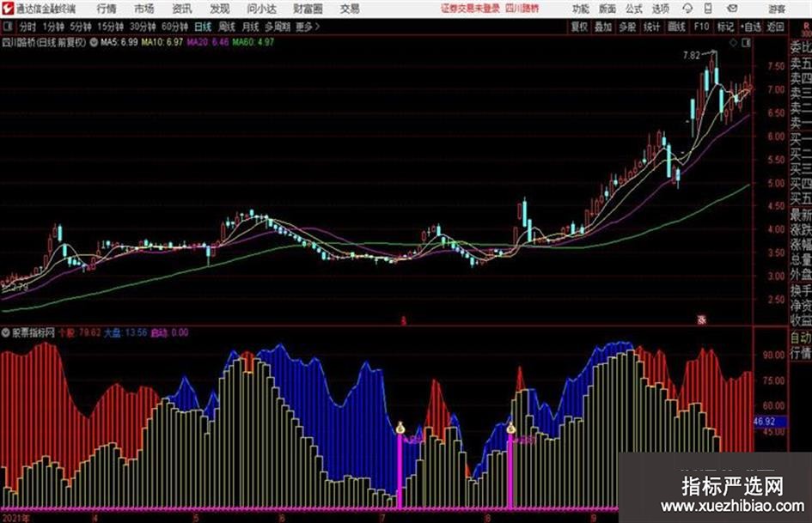Click the diamond icon at chart top-right

pos(733,43)
